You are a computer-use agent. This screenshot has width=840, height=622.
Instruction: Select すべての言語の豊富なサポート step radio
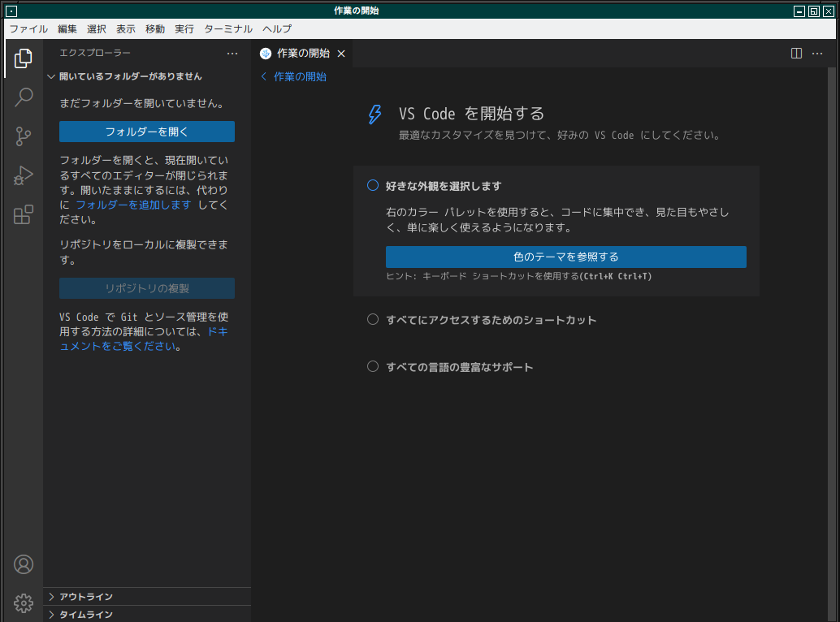coord(373,367)
